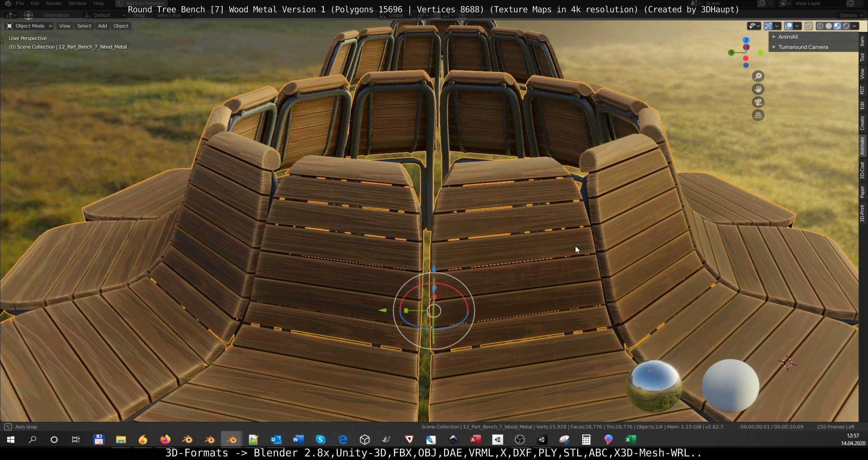Click the chrome HDRI preview sphere
Image resolution: width=868 pixels, height=460 pixels.
pos(654,386)
